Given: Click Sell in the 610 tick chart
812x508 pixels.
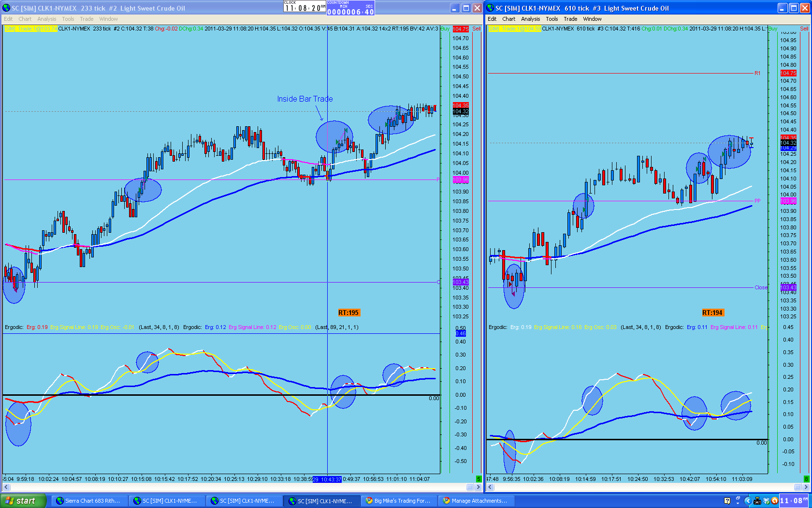Looking at the screenshot, I should 804,29.
